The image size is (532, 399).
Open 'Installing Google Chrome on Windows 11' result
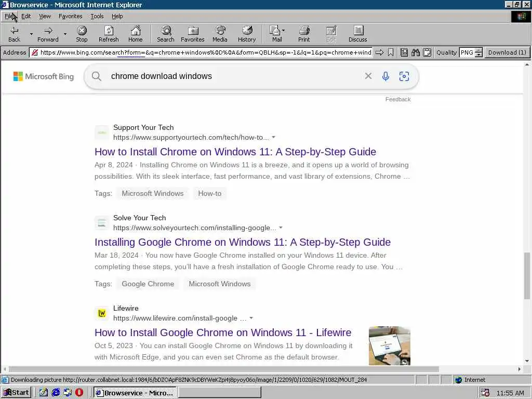[x=243, y=242]
